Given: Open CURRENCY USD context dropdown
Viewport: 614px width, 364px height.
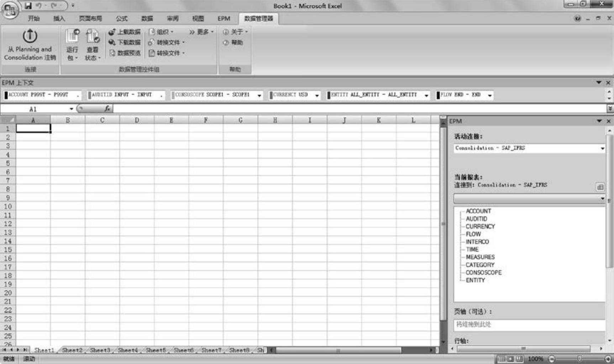Looking at the screenshot, I should click(317, 95).
